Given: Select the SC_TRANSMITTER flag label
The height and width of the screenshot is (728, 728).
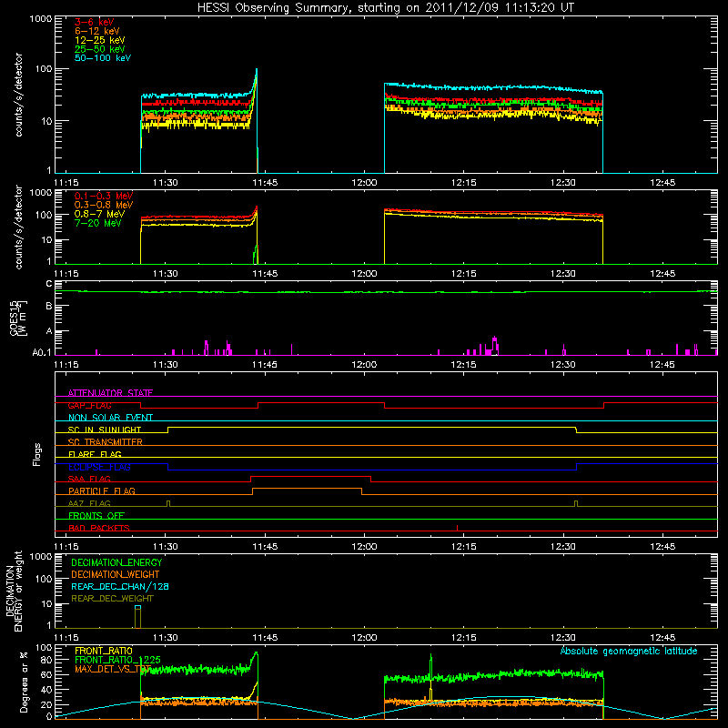Looking at the screenshot, I should (105, 442).
